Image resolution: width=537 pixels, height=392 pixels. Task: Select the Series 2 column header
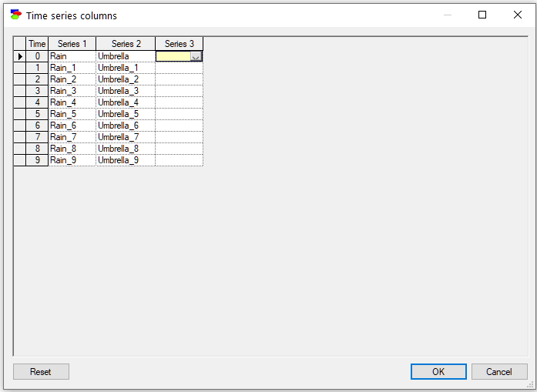tap(126, 44)
